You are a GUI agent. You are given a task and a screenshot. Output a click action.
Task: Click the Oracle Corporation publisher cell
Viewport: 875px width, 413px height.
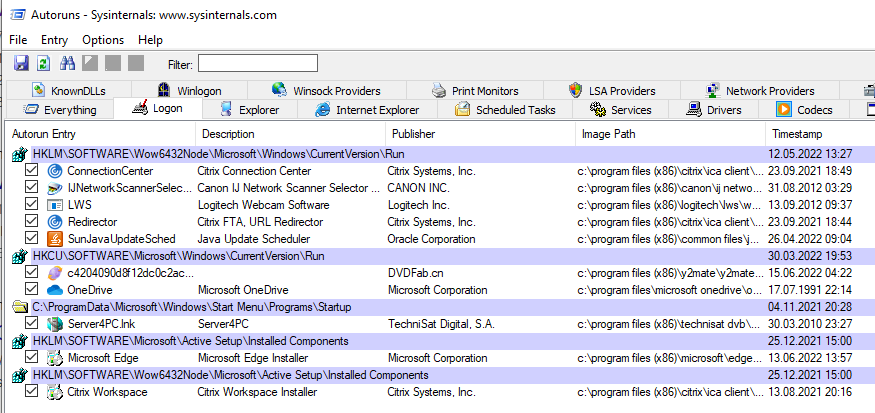(x=431, y=239)
